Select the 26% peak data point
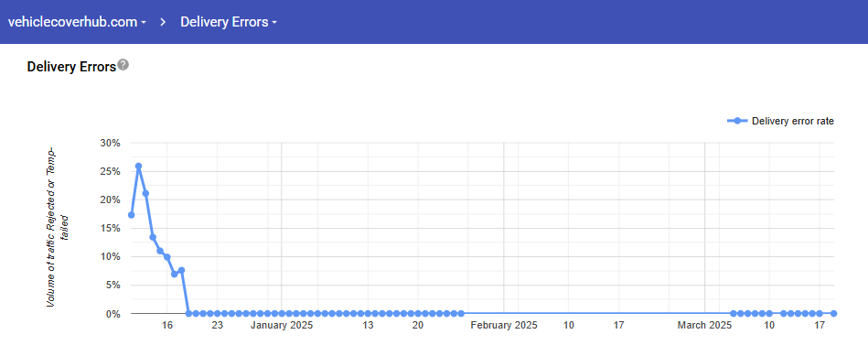The height and width of the screenshot is (356, 868). coord(138,166)
